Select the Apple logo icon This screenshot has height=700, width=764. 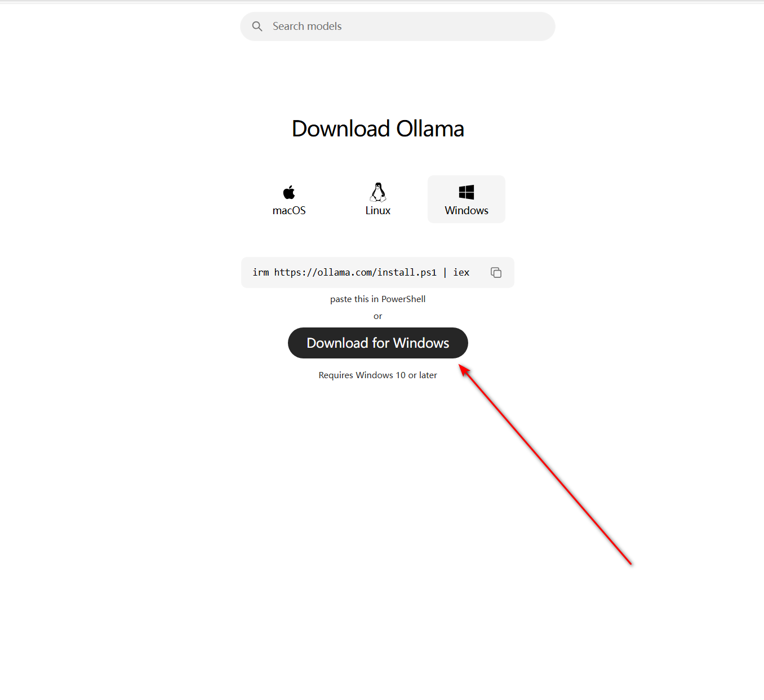tap(289, 192)
